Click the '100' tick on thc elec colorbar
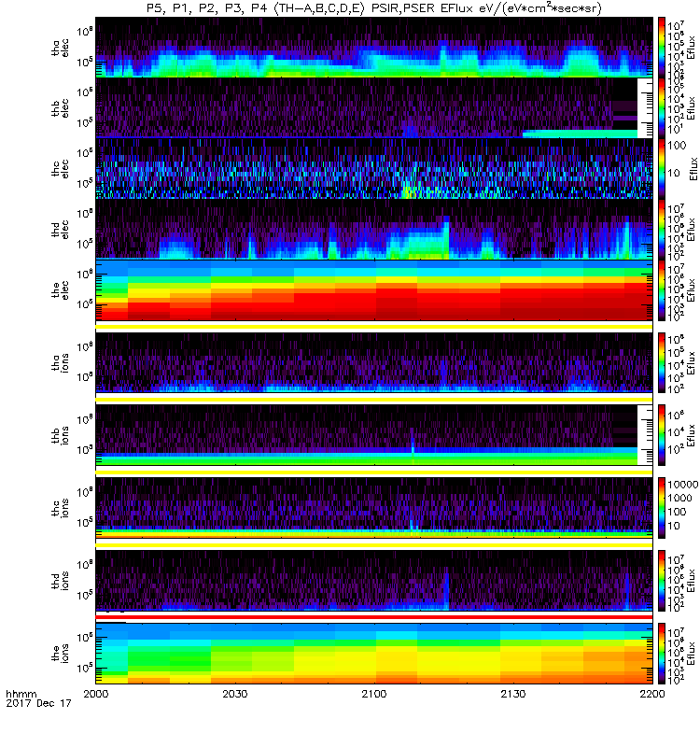Screen dimensions: 700x747 (677, 146)
